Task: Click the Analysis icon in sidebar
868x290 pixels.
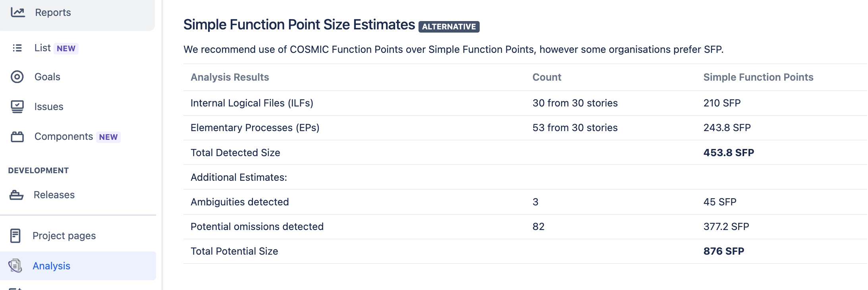Action: pos(15,266)
